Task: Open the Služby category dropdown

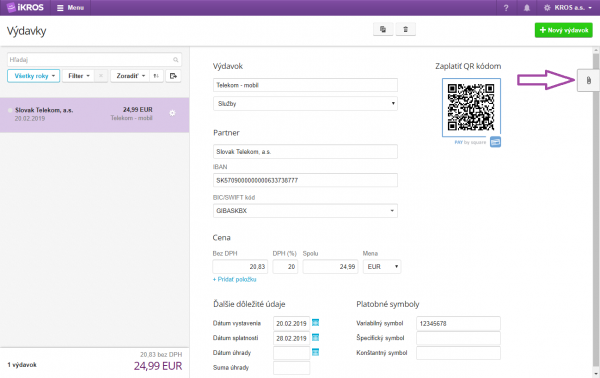Action: (305, 103)
